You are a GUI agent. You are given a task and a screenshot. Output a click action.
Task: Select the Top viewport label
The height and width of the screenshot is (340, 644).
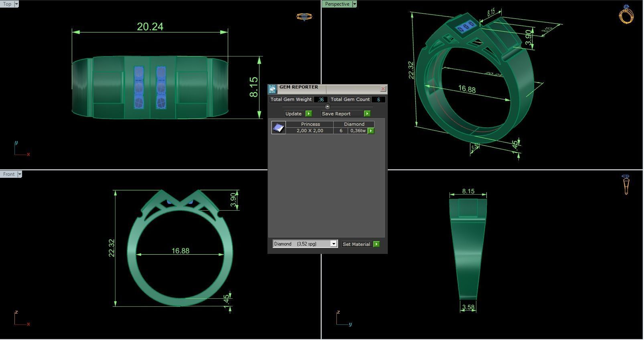tap(7, 4)
